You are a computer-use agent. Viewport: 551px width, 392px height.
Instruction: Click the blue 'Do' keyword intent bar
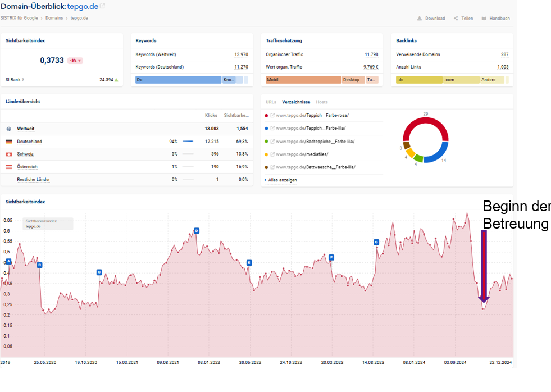178,80
